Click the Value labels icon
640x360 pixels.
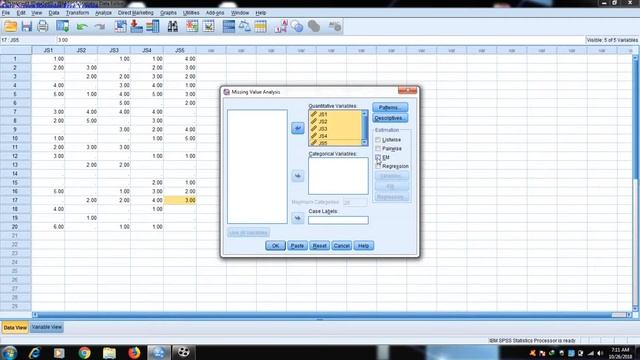pyautogui.click(x=281, y=27)
